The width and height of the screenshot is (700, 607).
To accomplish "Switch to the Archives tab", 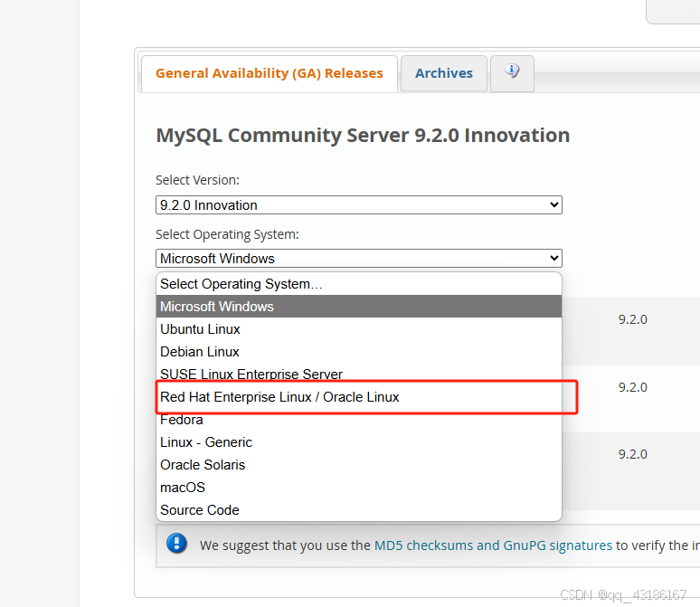I will pyautogui.click(x=444, y=73).
